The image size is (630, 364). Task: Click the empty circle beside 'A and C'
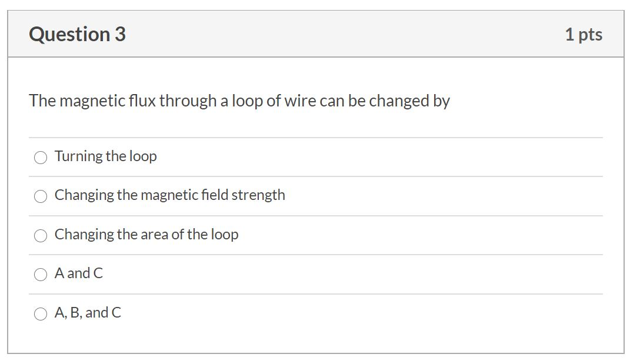tap(40, 274)
